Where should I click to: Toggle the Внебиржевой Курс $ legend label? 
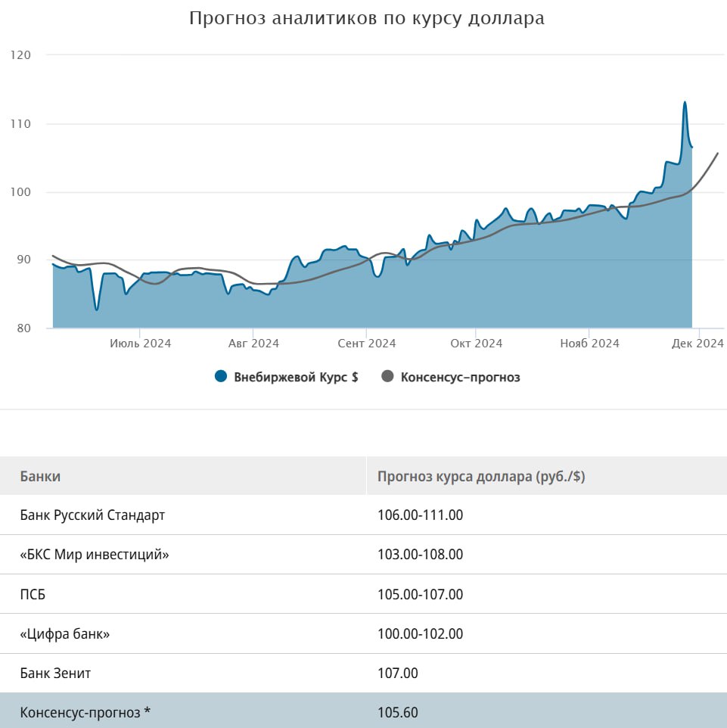point(296,377)
